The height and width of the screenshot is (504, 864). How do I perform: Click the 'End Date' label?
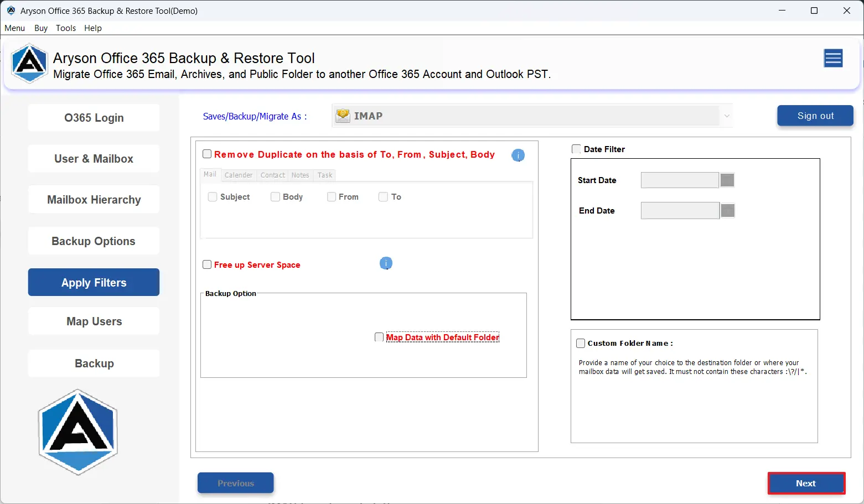597,211
